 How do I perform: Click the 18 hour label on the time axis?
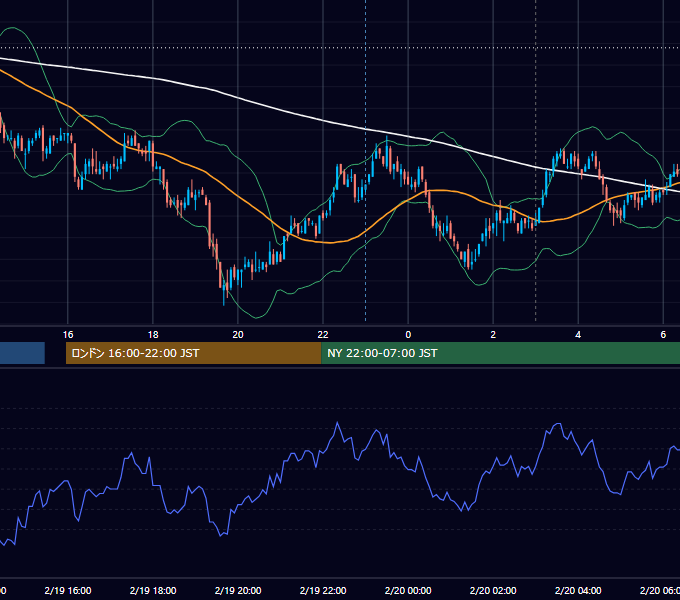[153, 335]
